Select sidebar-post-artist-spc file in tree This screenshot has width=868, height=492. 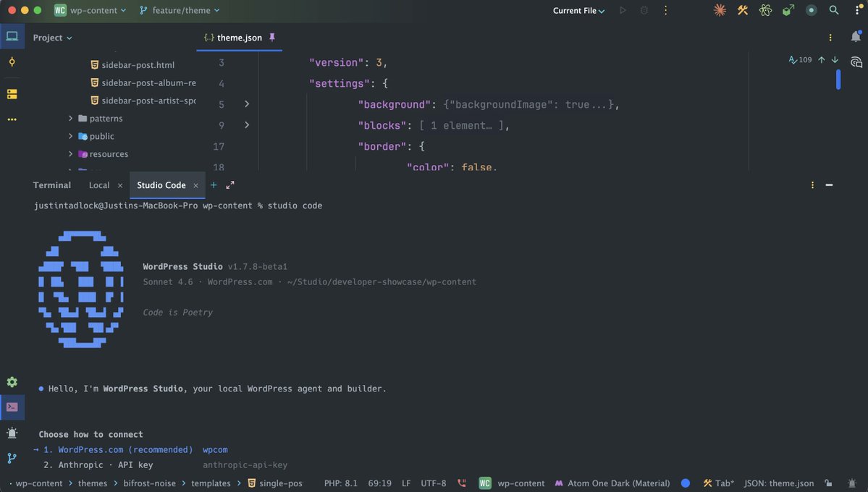point(143,100)
